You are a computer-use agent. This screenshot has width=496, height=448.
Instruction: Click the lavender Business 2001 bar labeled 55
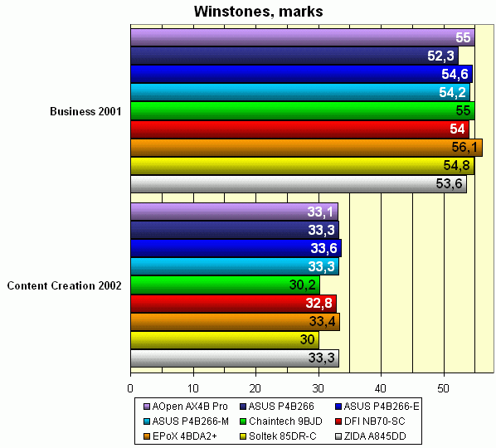pyautogui.click(x=303, y=37)
